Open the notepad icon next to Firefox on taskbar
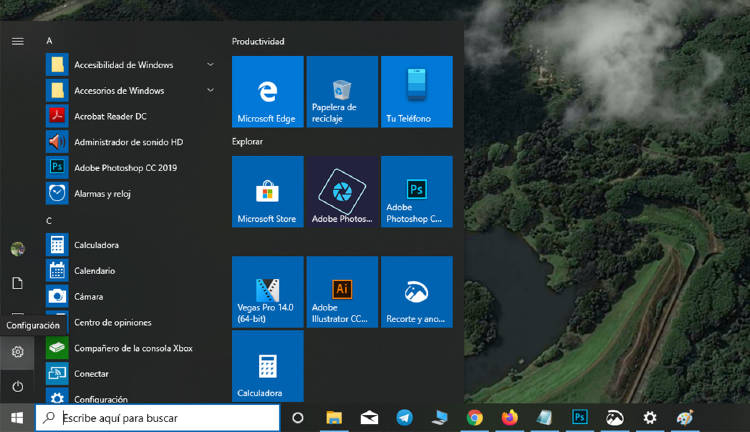Viewport: 750px width, 432px height. pyautogui.click(x=545, y=418)
